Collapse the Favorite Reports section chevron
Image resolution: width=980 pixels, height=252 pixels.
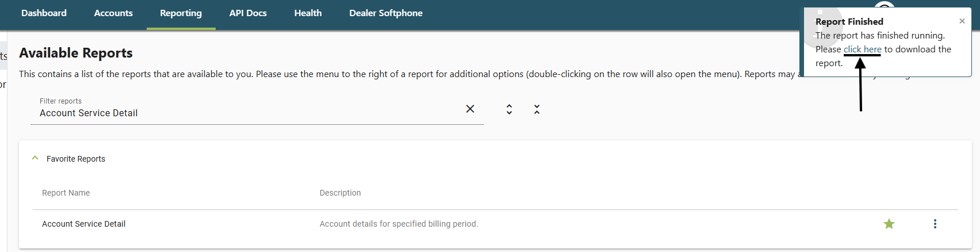point(35,158)
